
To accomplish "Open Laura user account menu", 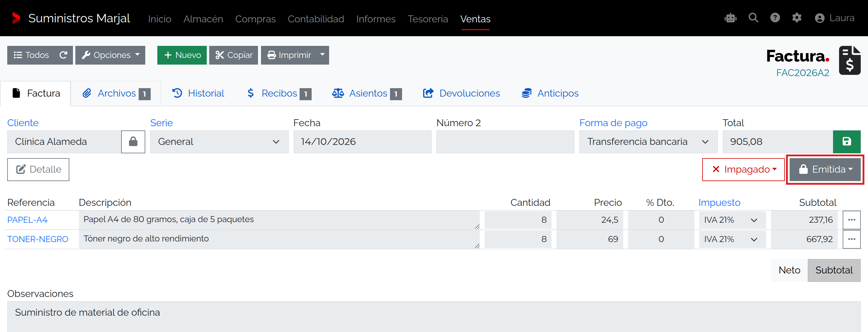I will point(834,18).
